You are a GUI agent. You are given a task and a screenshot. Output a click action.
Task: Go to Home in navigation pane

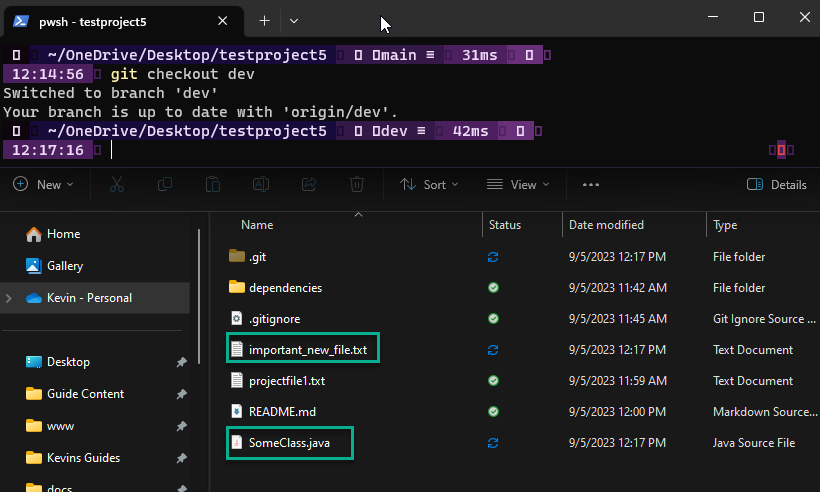pos(53,234)
